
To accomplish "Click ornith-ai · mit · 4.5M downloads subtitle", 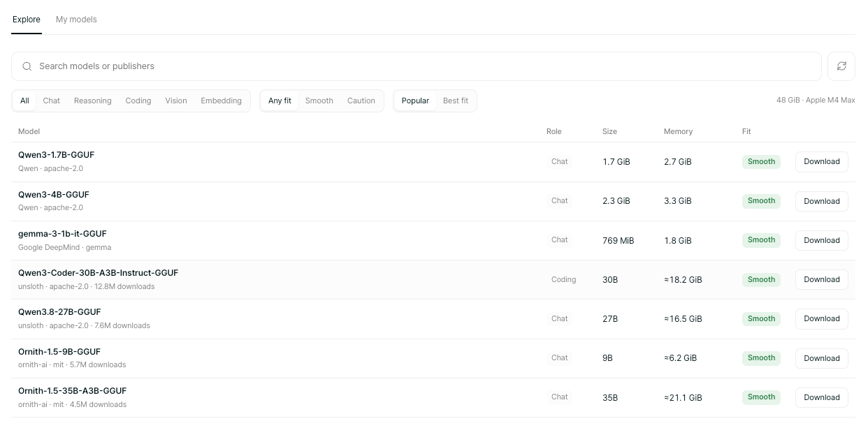I will click(72, 404).
